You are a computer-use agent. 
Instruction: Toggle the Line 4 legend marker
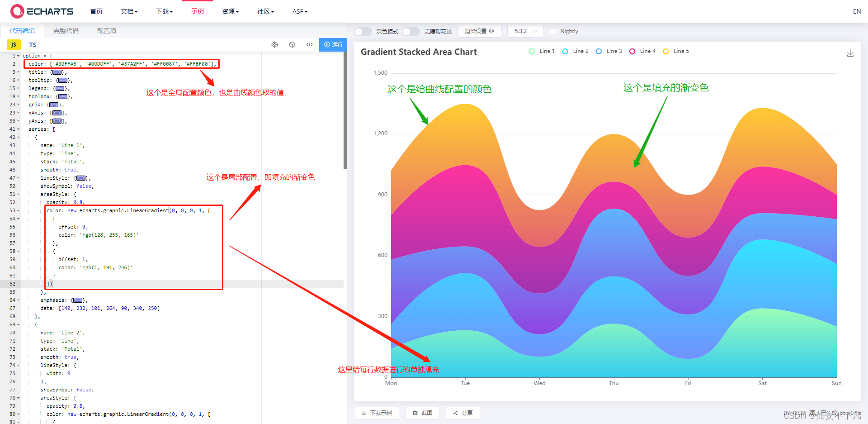(x=632, y=51)
